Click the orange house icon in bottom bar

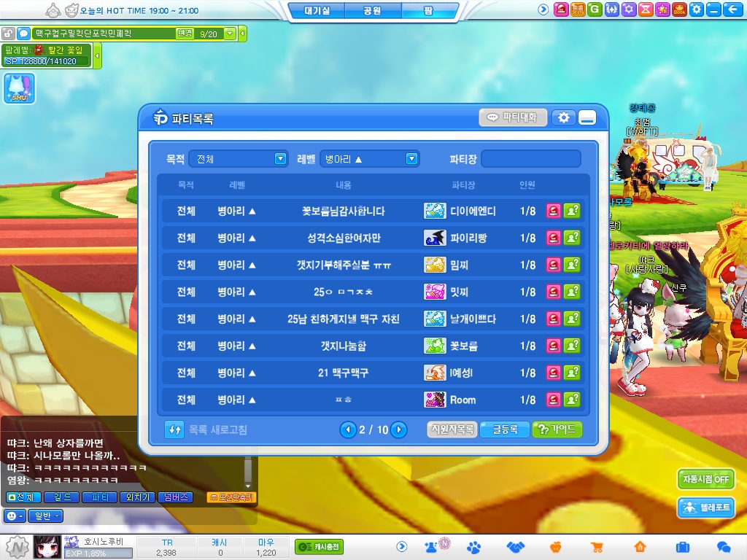pos(640,547)
